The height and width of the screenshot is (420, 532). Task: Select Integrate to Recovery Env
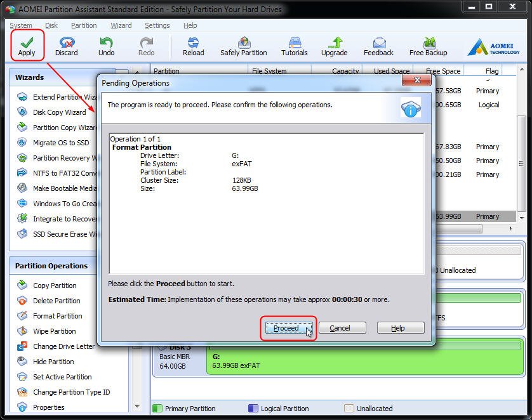pos(57,219)
